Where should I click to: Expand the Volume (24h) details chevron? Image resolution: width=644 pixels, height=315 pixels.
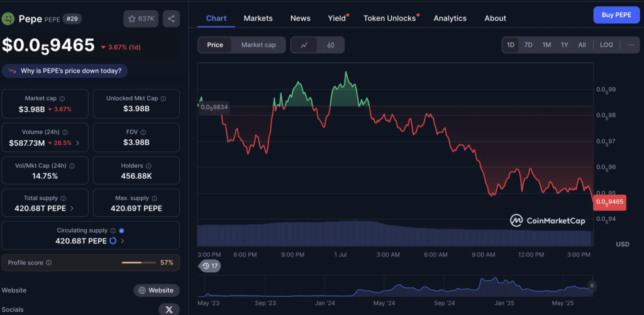(77, 143)
